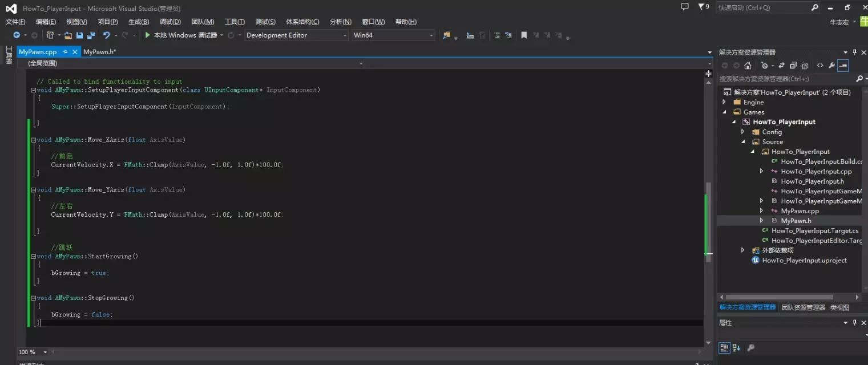Start debugging with 本地 Windows 调试器
This screenshot has height=365, width=868.
click(181, 35)
